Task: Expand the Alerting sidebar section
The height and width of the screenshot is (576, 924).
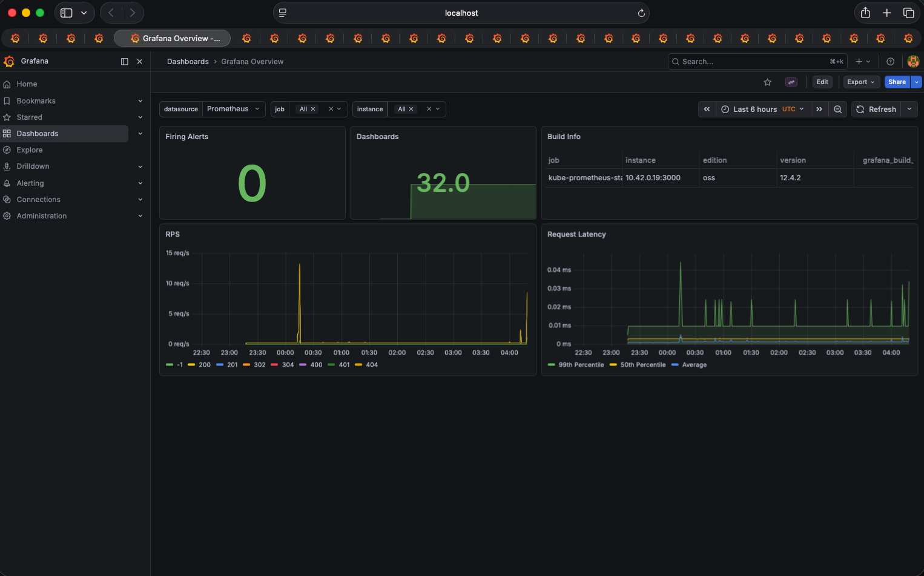Action: (140, 183)
